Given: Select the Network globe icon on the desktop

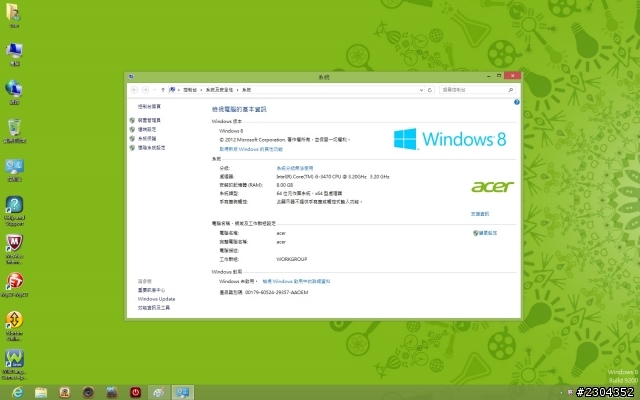Looking at the screenshot, I should pyautogui.click(x=14, y=89).
